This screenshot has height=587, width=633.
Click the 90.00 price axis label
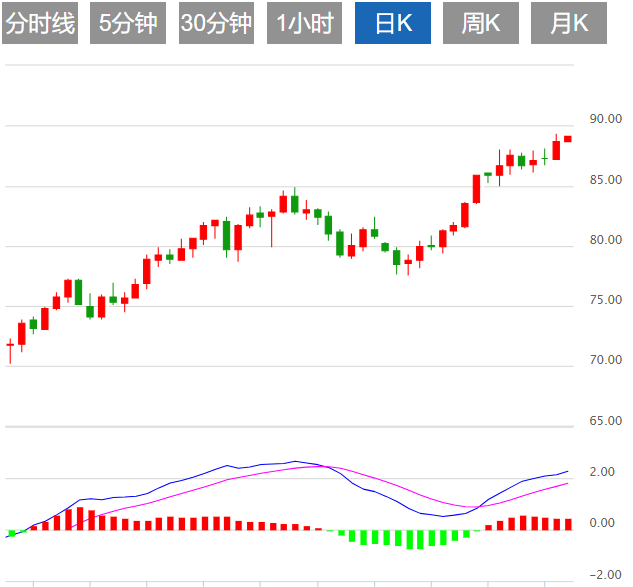(606, 119)
